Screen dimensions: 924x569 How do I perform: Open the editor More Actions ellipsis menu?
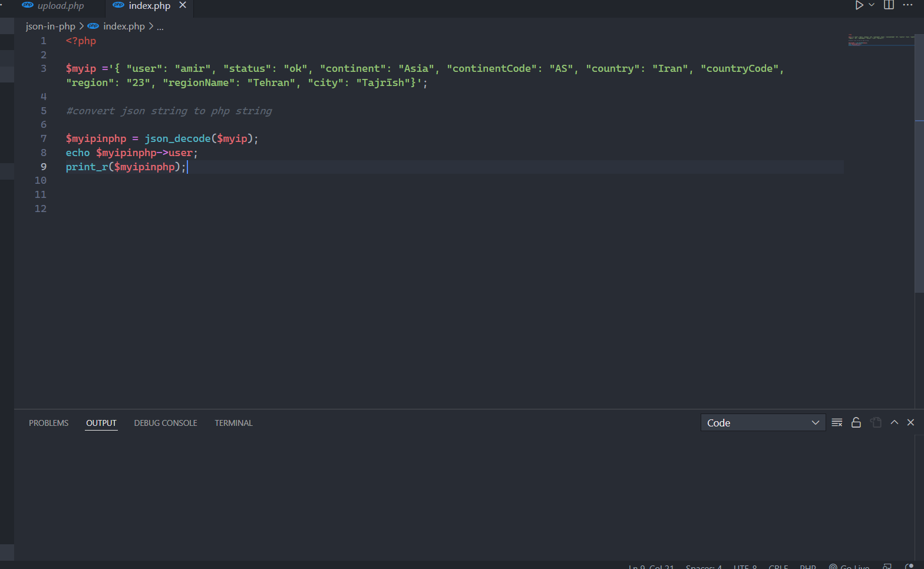coord(907,5)
